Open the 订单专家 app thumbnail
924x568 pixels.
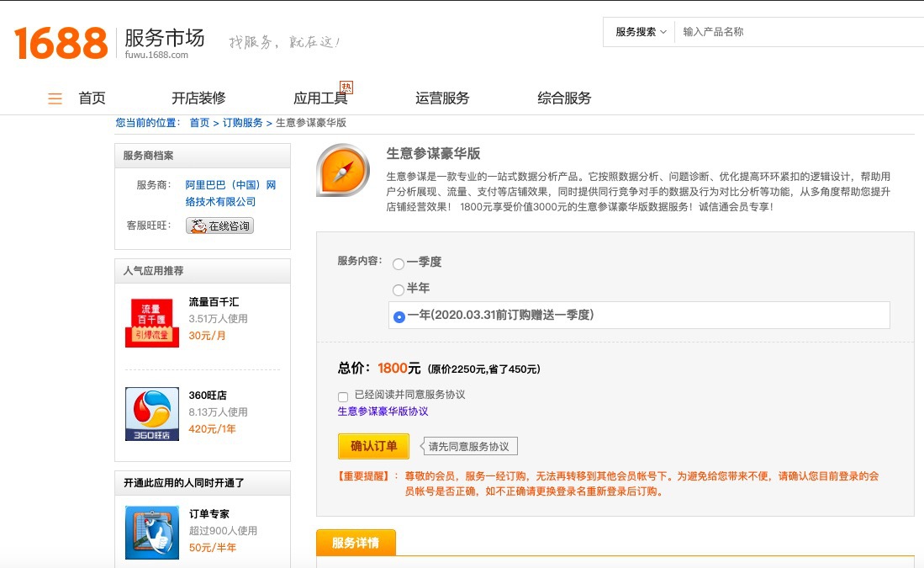click(152, 533)
